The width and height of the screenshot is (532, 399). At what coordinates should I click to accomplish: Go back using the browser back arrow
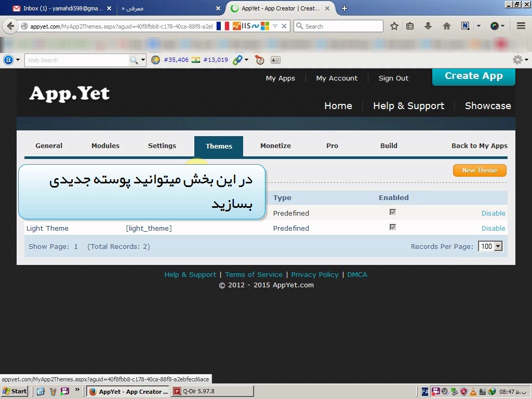[10, 26]
